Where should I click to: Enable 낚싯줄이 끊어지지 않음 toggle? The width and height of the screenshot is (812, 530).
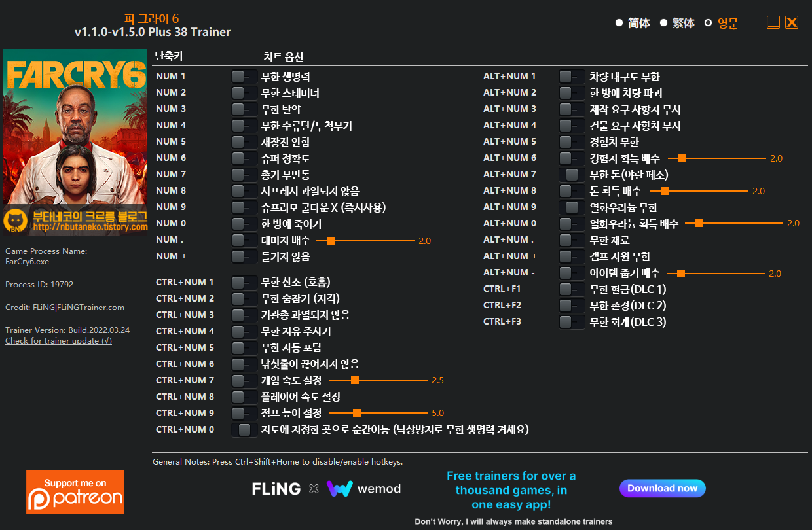tap(245, 364)
